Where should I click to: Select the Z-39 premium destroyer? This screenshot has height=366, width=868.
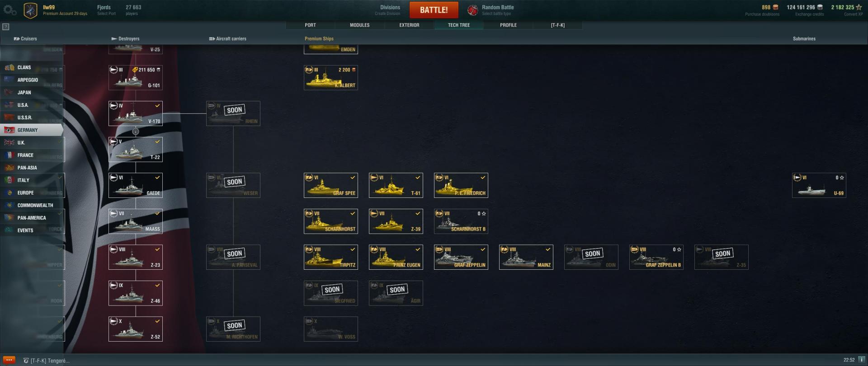pyautogui.click(x=396, y=221)
